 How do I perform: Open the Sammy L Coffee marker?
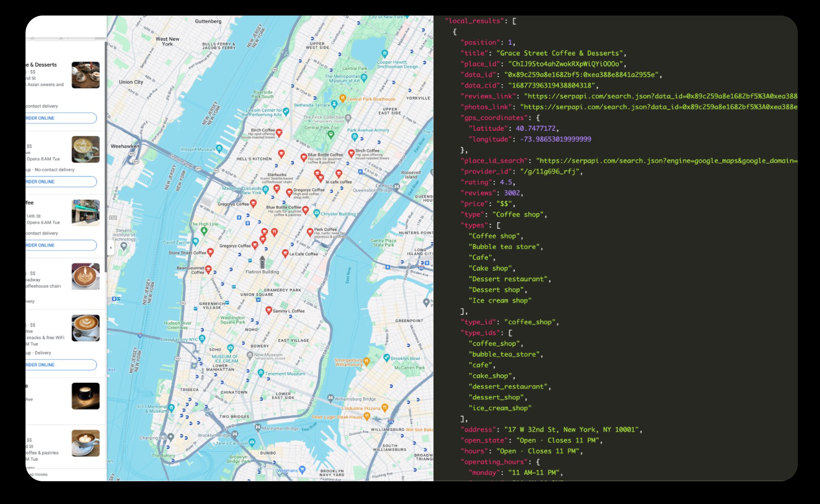click(269, 310)
